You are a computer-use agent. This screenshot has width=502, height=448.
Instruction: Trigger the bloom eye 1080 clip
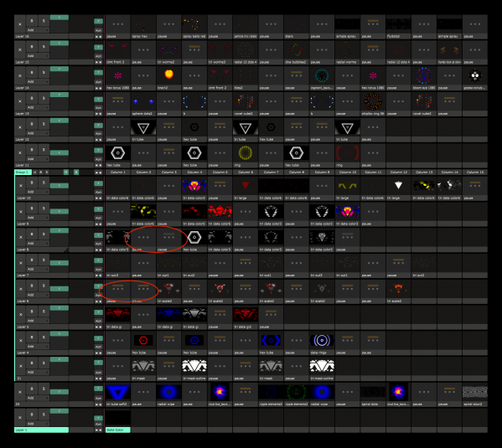tap(424, 75)
